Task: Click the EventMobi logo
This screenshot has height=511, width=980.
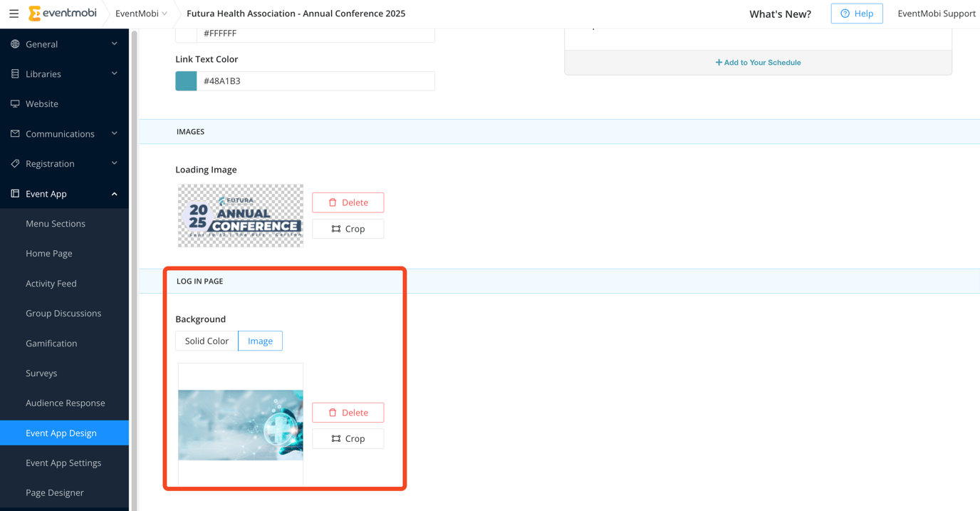Action: pos(63,14)
